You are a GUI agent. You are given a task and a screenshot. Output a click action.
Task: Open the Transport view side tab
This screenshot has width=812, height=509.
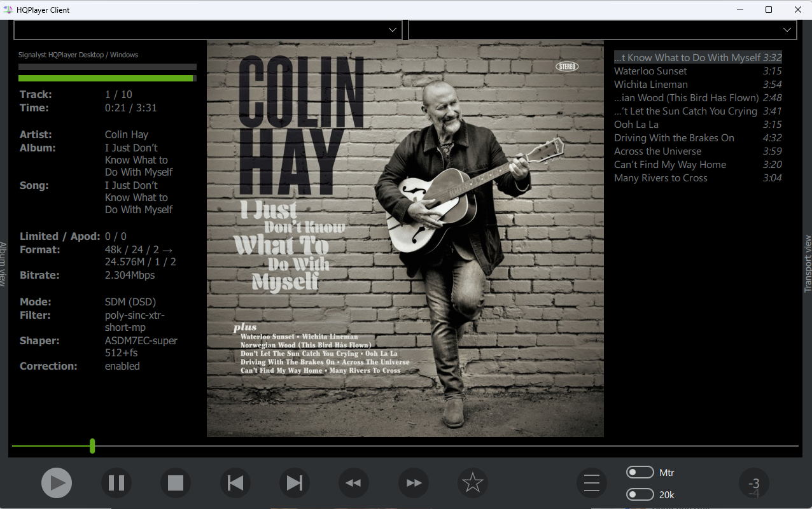pos(808,264)
